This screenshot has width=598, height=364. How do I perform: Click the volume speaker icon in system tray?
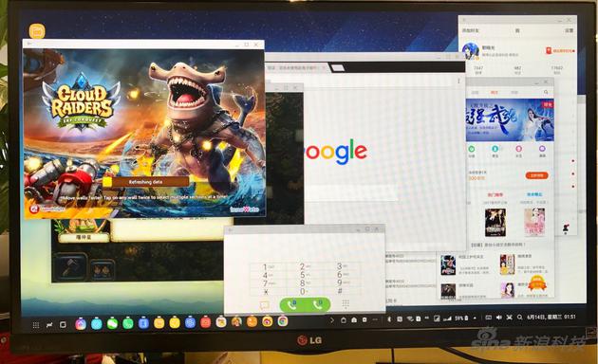(499, 318)
